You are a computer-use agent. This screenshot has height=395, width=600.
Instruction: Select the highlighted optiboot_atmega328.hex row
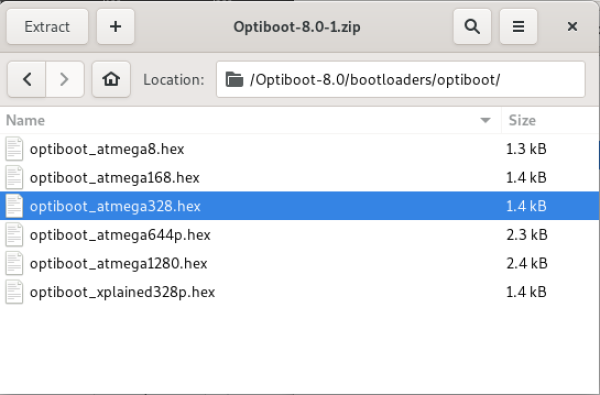[x=299, y=206]
